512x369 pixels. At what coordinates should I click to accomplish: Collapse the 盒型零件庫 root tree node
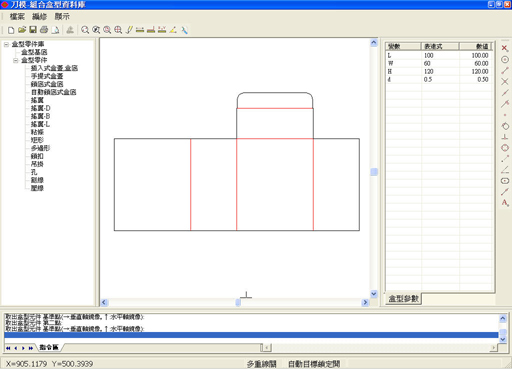point(6,44)
